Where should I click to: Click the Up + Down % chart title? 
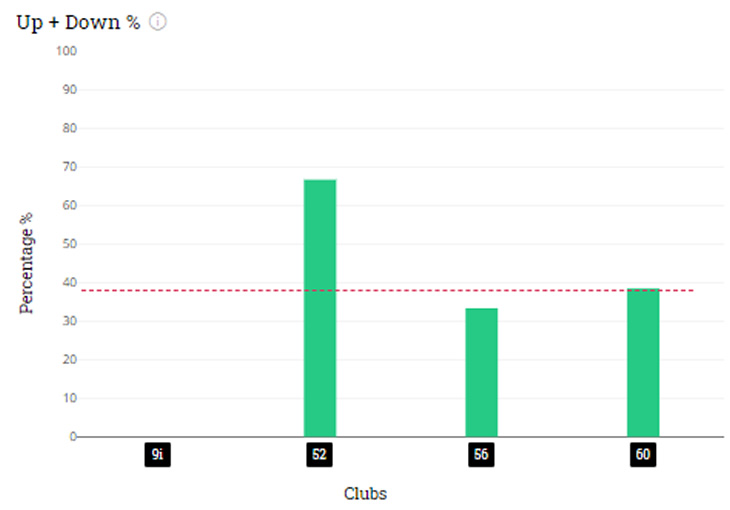click(x=78, y=22)
